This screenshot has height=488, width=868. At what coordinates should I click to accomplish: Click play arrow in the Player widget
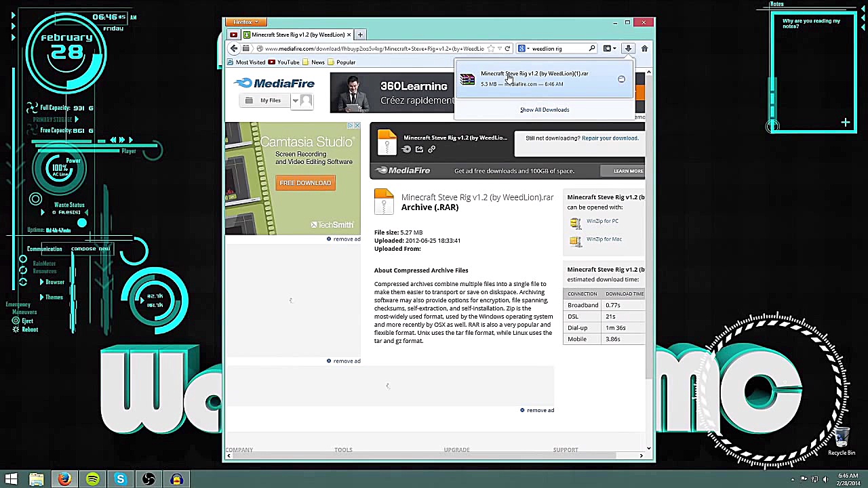(x=131, y=140)
